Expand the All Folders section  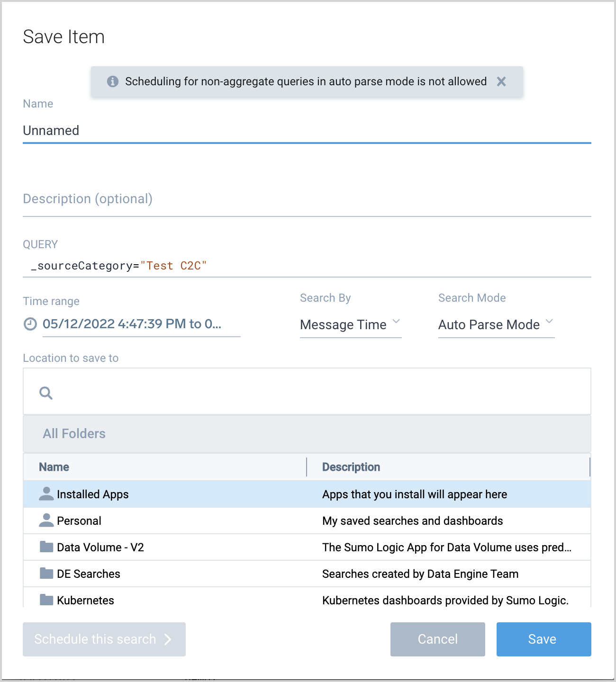coord(74,433)
